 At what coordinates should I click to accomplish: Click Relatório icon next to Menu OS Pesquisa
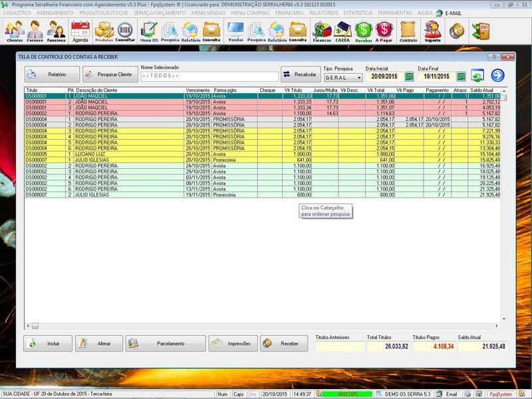click(191, 31)
